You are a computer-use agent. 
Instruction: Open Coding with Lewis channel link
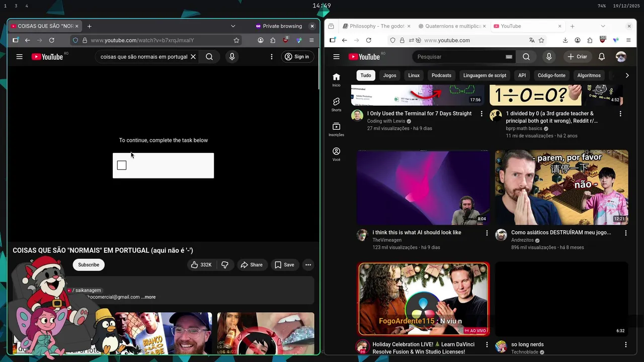click(x=386, y=121)
